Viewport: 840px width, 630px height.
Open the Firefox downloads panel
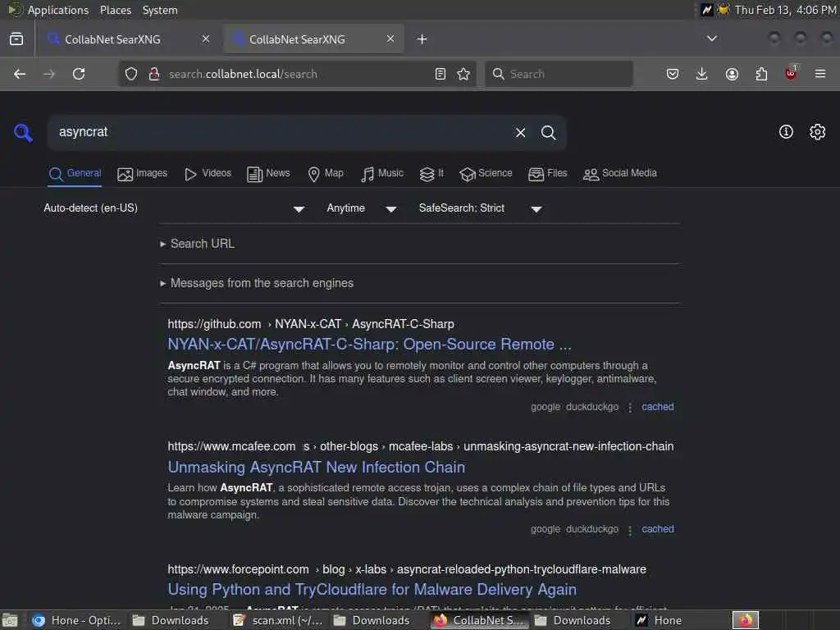(702, 74)
